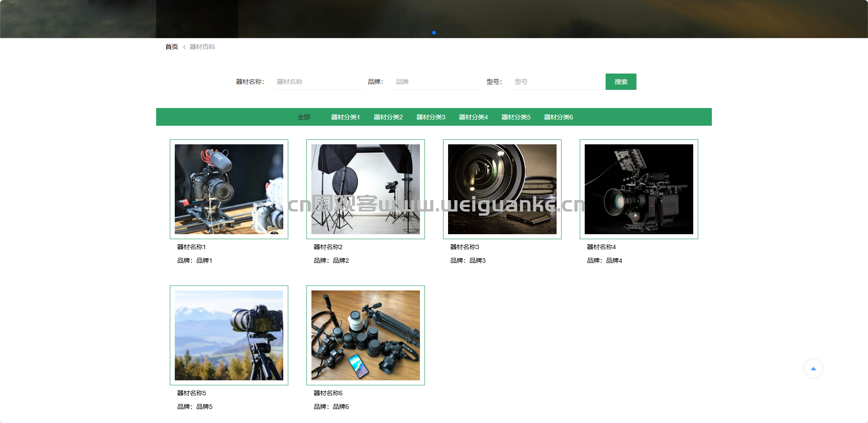This screenshot has height=423, width=868.
Task: Click into the 品牌 input field
Action: click(436, 82)
